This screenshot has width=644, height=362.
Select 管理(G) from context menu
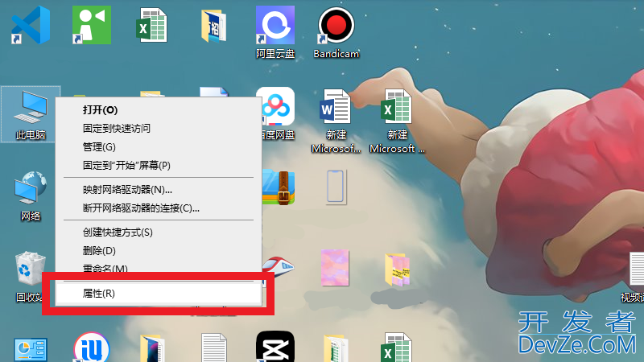tap(159, 147)
